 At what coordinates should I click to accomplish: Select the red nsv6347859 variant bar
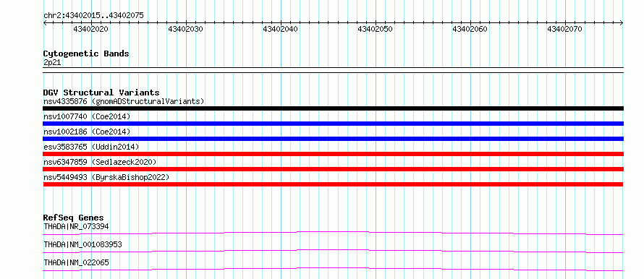pos(333,169)
